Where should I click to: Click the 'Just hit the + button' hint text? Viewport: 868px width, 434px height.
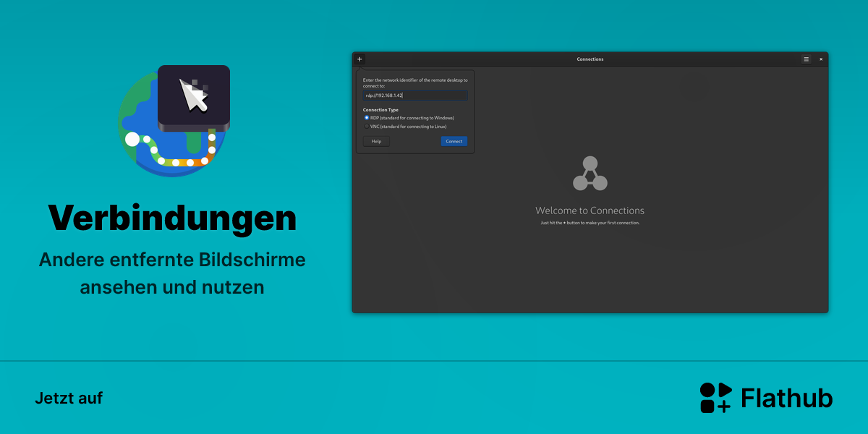point(590,223)
